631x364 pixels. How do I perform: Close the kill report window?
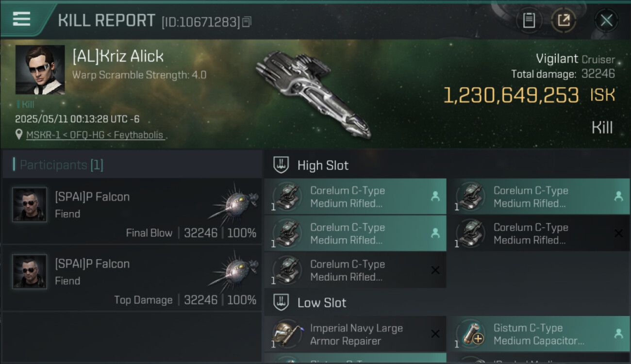click(606, 20)
